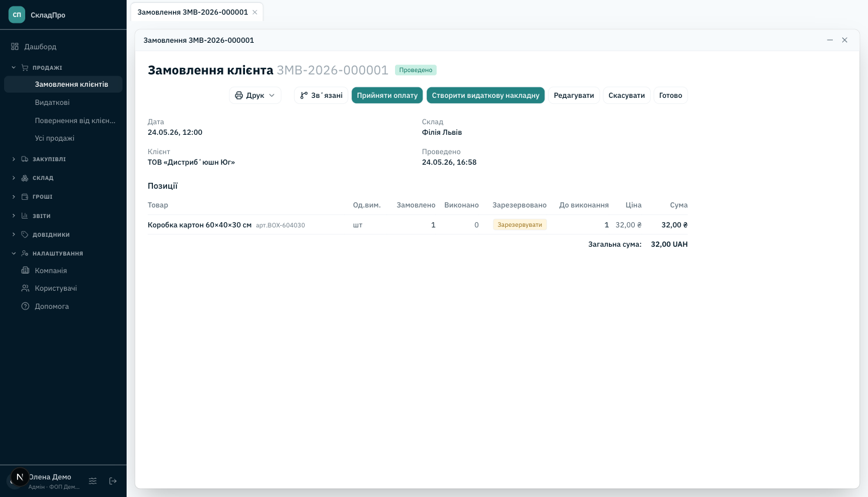Expand the Довідники section chevron

click(13, 234)
